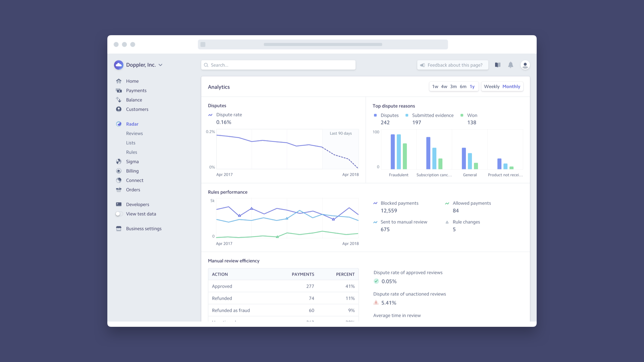
Task: Click the Home icon in sidebar
Action: point(119,81)
